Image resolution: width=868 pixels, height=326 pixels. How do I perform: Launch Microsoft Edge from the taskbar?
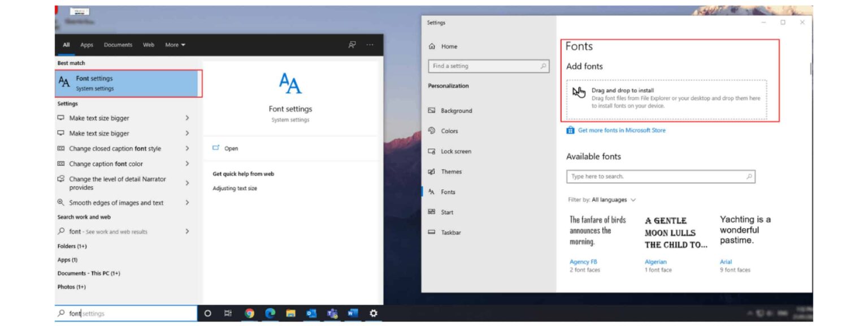point(270,313)
